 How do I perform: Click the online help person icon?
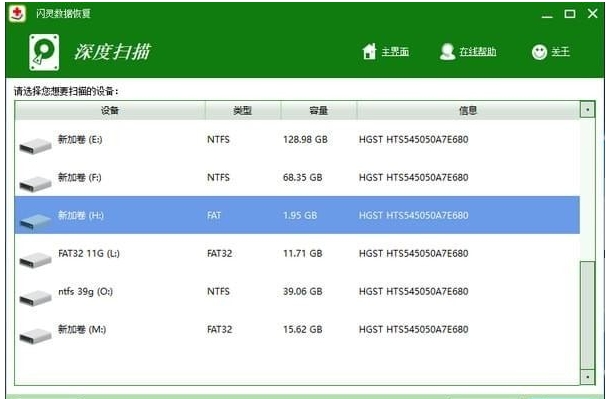click(x=448, y=51)
